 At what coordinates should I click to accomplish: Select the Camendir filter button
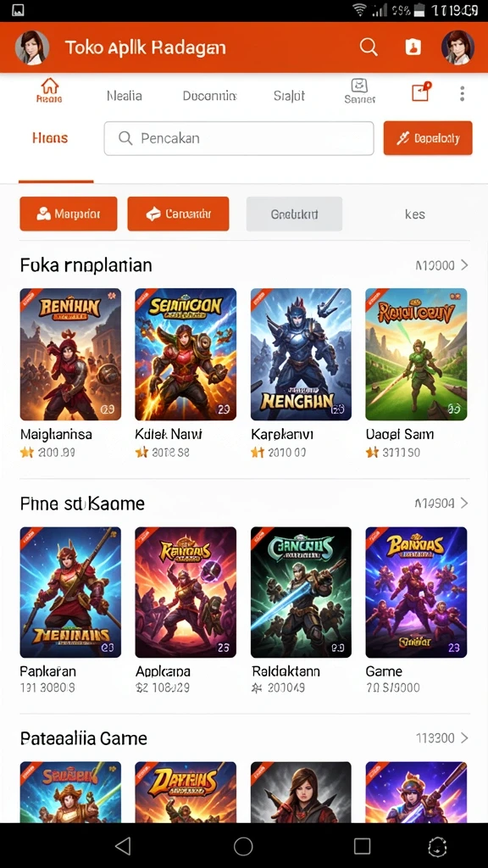tap(178, 214)
